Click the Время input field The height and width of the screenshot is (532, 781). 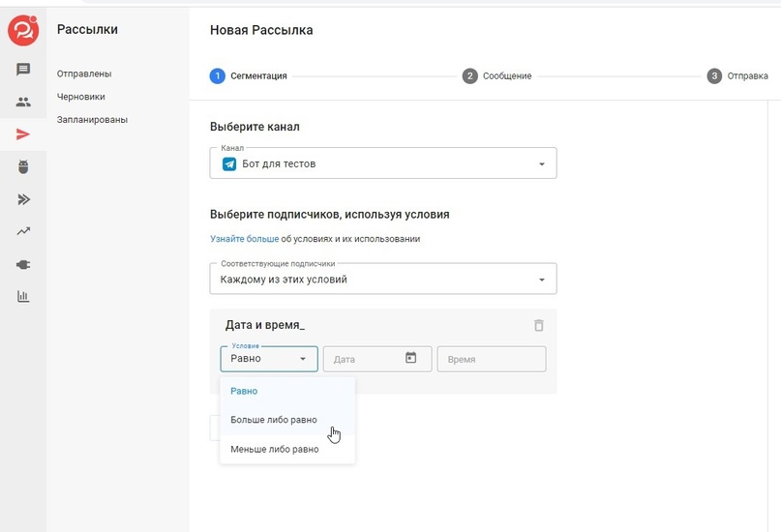pyautogui.click(x=492, y=359)
